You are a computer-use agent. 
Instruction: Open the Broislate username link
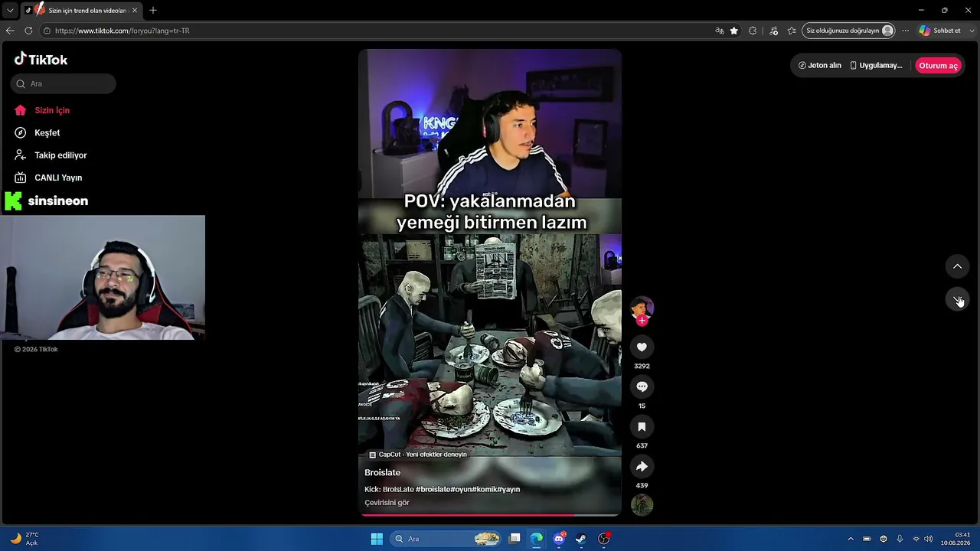pos(382,473)
